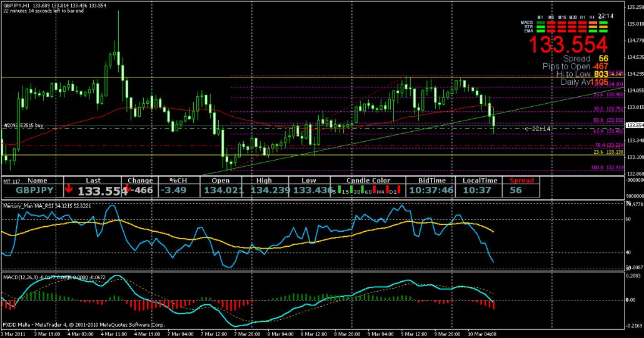Click the large red 133.554 price label

coord(568,44)
